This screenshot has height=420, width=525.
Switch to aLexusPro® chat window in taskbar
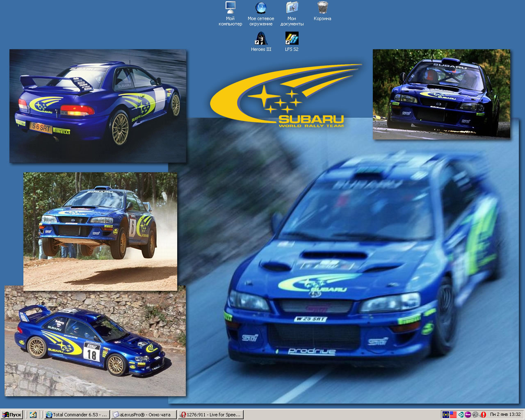(x=144, y=415)
